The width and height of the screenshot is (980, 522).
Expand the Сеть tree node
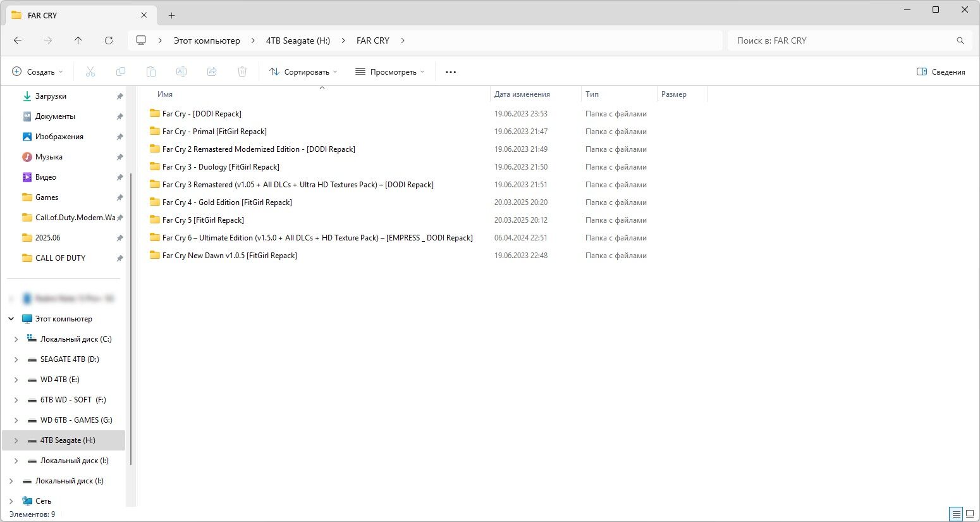tap(11, 501)
